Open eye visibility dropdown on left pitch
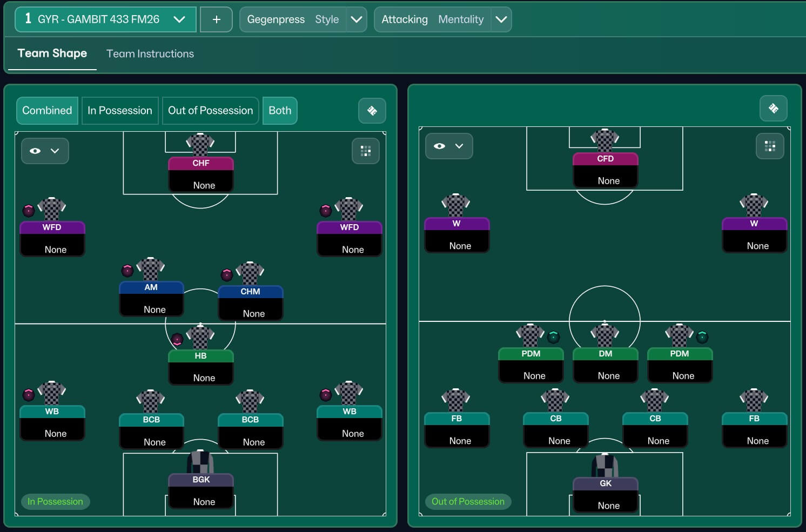This screenshot has height=532, width=806. pyautogui.click(x=45, y=151)
